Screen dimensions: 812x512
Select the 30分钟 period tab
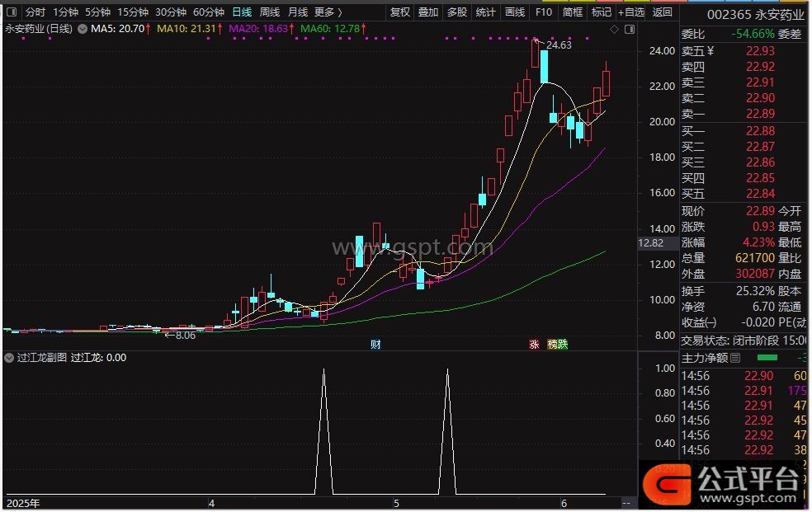170,12
